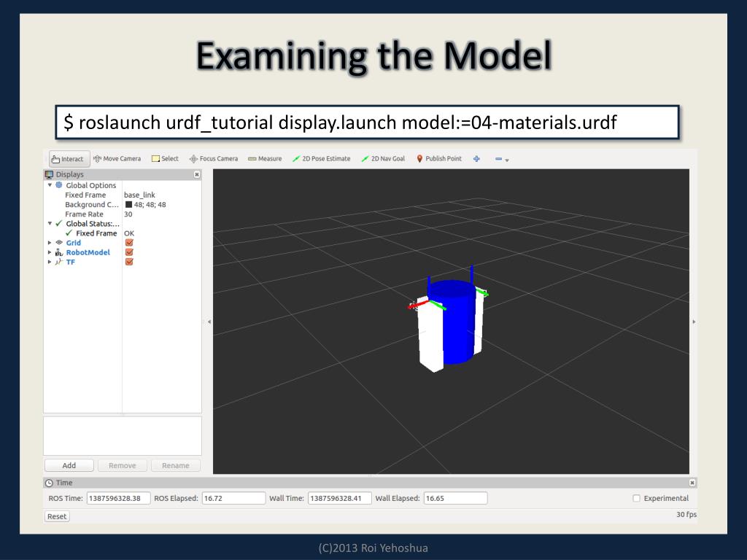
Task: Collapse left panel using left-edge arrow
Action: coord(209,322)
